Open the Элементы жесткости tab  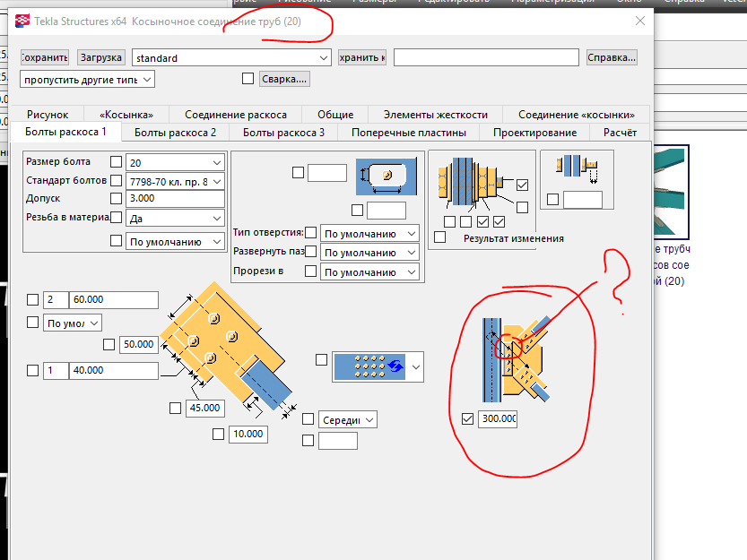(435, 114)
